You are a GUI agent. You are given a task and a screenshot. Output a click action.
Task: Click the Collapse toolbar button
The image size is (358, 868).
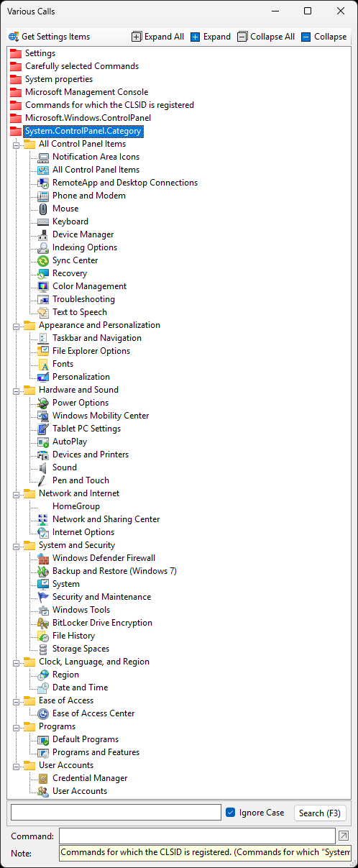pos(323,37)
